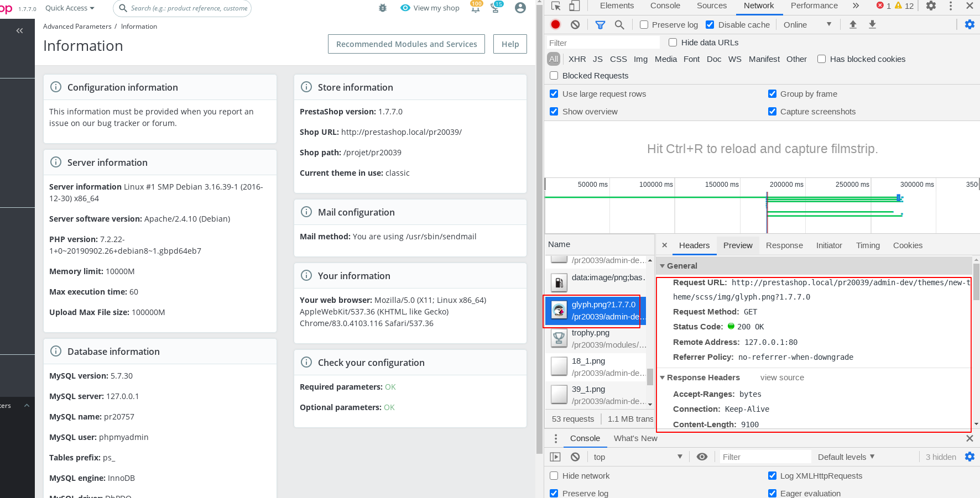Screen dimensions: 980x498
Task: Uncheck Capture screenshots
Action: pos(772,112)
